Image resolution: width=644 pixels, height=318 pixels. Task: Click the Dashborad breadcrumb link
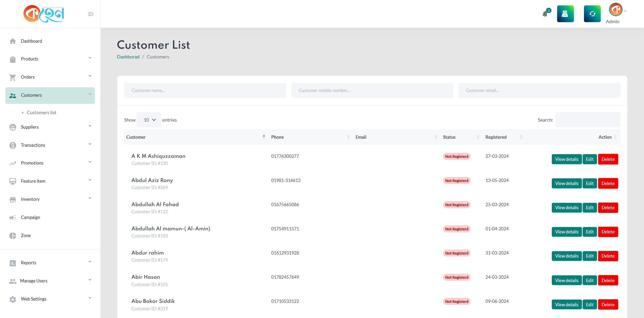pos(128,57)
